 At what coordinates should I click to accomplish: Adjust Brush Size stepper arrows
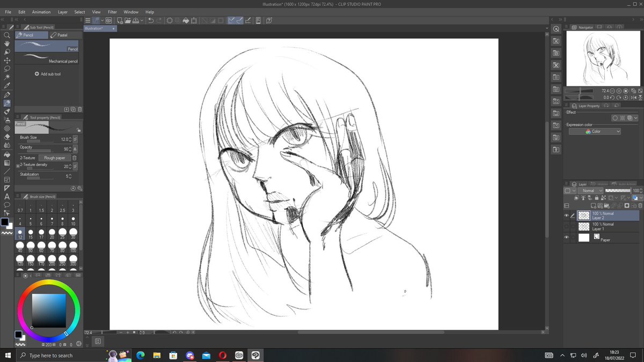click(x=70, y=139)
